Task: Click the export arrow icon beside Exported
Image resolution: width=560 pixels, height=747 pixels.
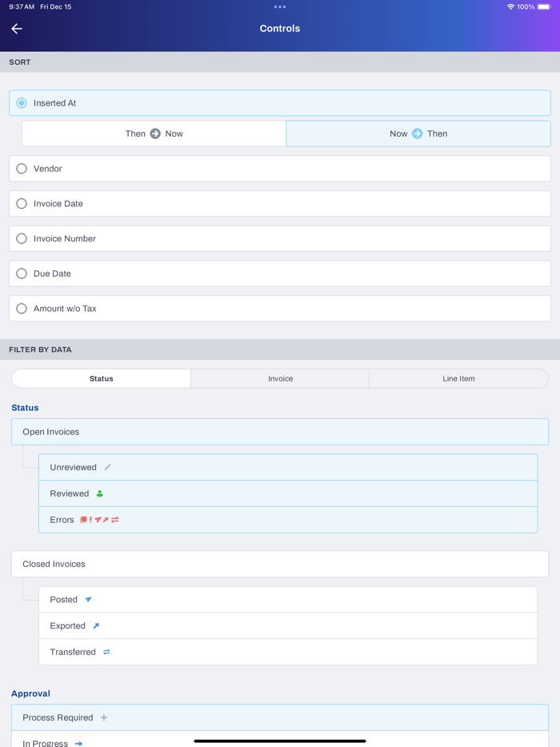Action: pos(97,625)
